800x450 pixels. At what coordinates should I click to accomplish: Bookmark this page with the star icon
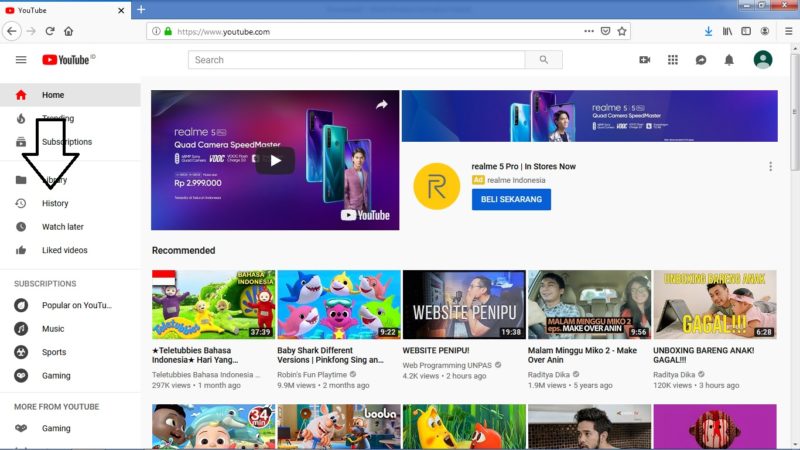click(621, 31)
